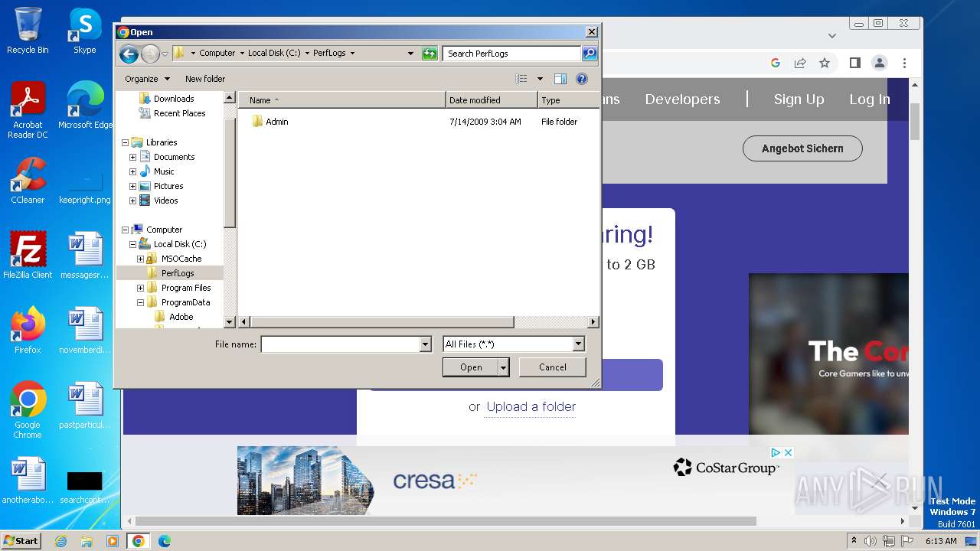
Task: Click the Forward arrow in Open dialog
Action: coord(150,54)
